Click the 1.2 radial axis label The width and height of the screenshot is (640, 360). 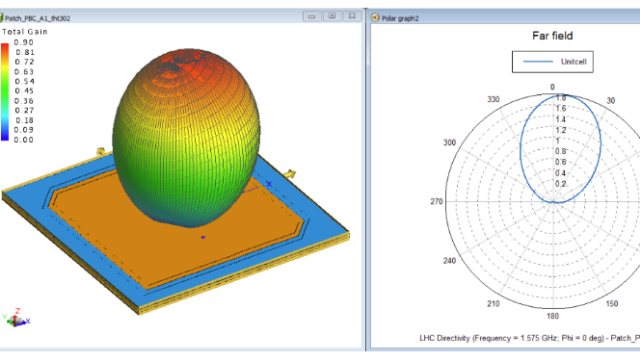561,130
